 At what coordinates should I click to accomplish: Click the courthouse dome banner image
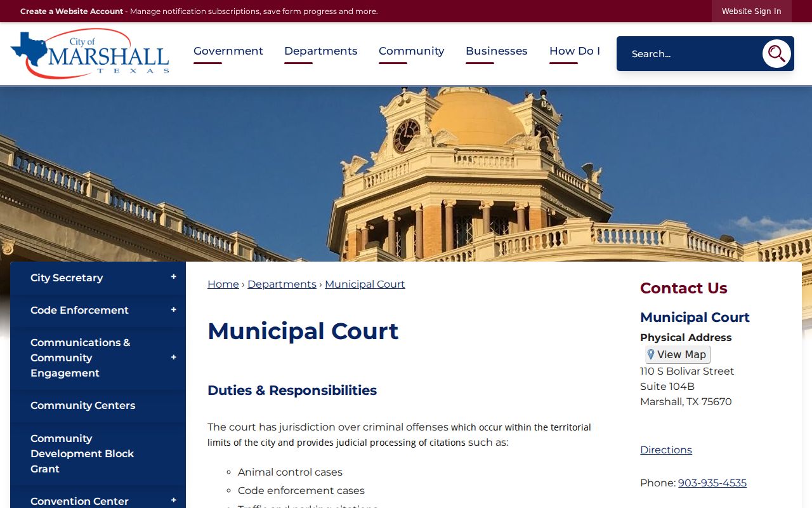pyautogui.click(x=406, y=174)
